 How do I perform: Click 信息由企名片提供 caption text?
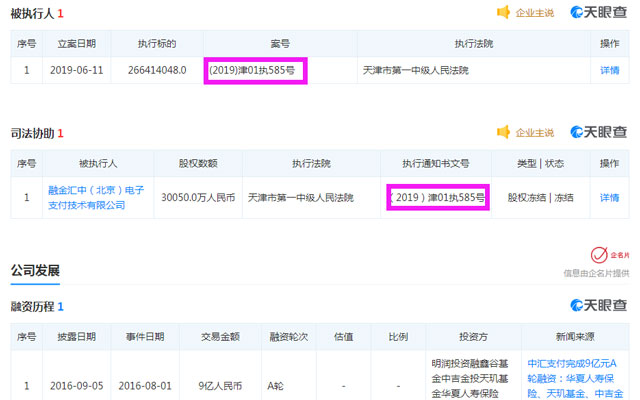596,273
